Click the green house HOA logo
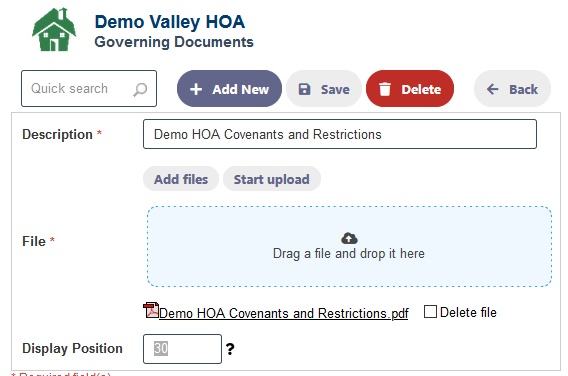 coord(54,29)
